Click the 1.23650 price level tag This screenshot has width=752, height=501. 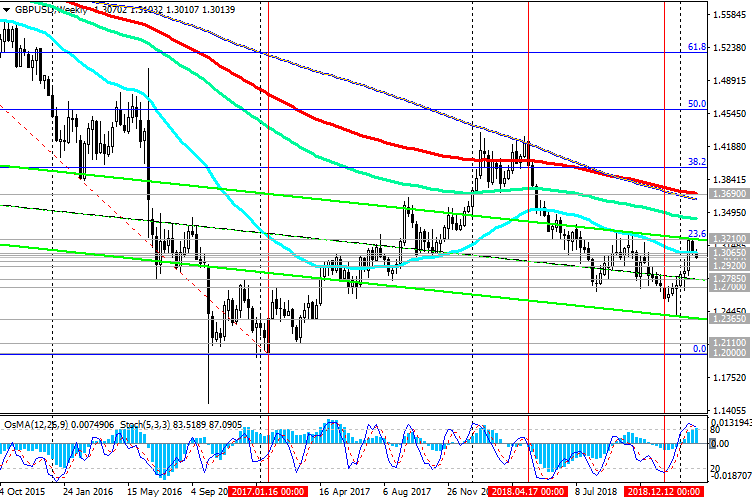click(x=729, y=318)
